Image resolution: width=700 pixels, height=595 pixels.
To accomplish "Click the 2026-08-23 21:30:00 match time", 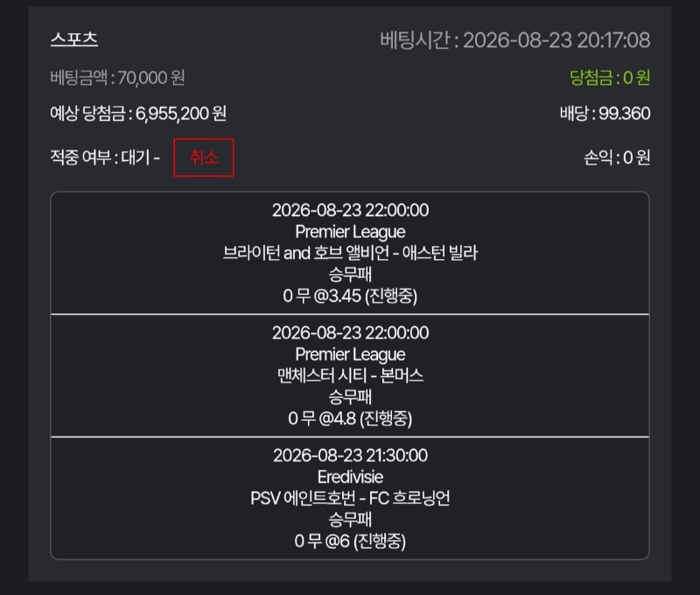I will 350,455.
